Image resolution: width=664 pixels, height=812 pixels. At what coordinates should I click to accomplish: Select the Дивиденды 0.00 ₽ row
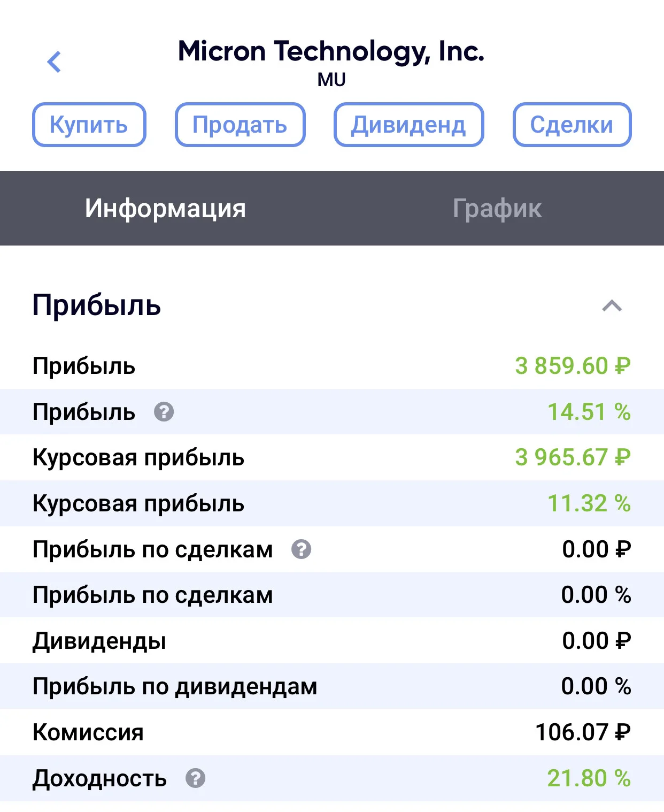(x=332, y=641)
